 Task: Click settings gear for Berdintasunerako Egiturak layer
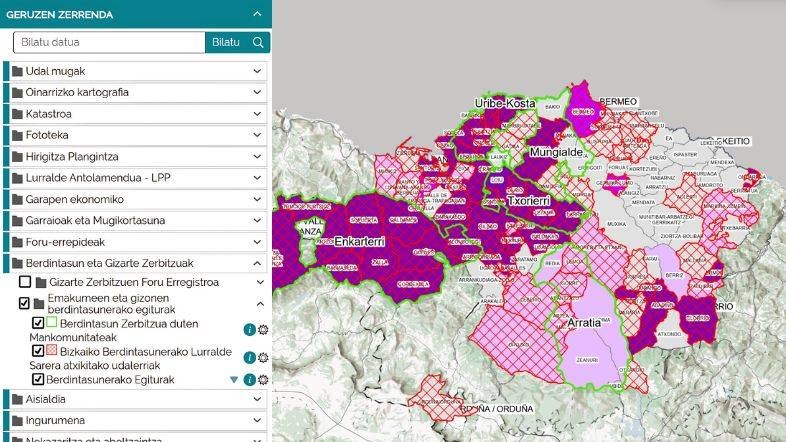point(263,380)
